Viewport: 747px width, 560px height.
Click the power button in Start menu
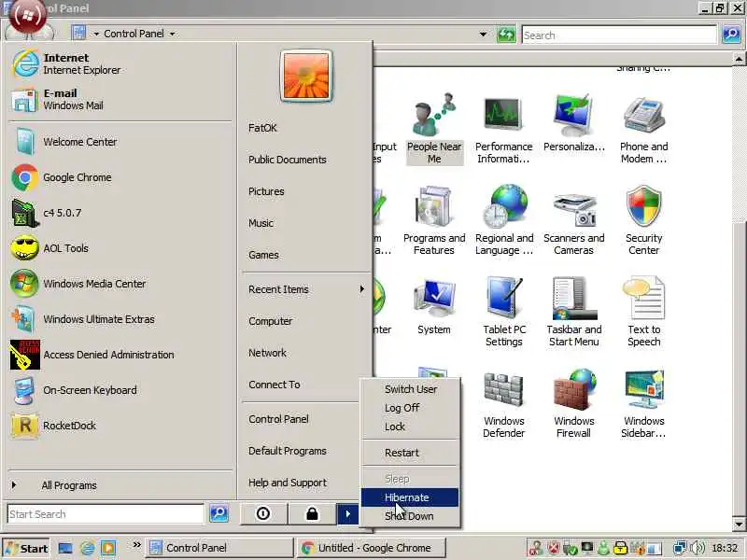[x=263, y=514]
